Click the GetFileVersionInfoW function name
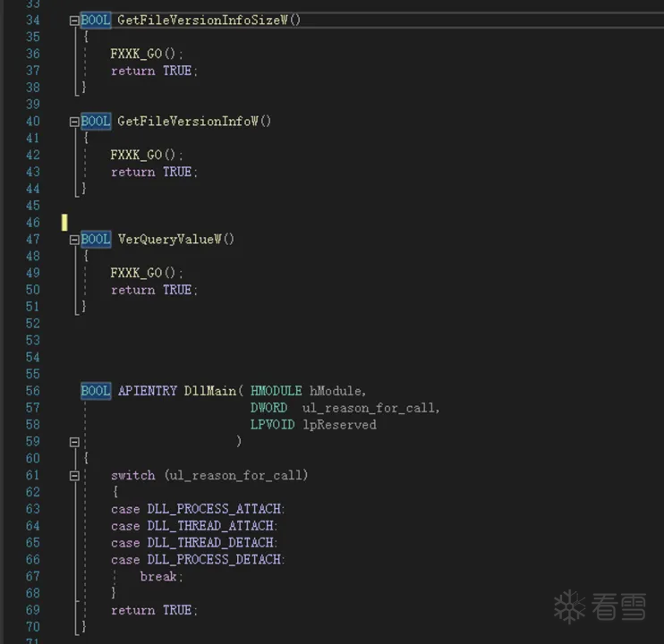Image resolution: width=664 pixels, height=644 pixels. click(188, 122)
